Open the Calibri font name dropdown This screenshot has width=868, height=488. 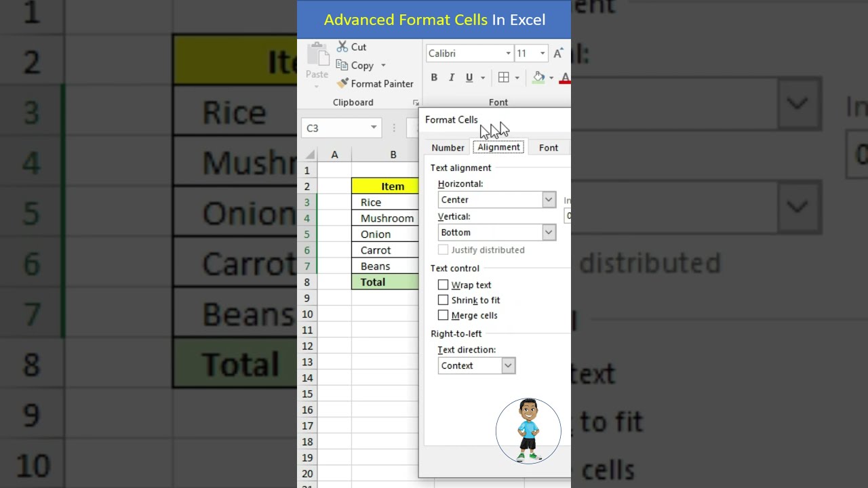click(x=508, y=54)
